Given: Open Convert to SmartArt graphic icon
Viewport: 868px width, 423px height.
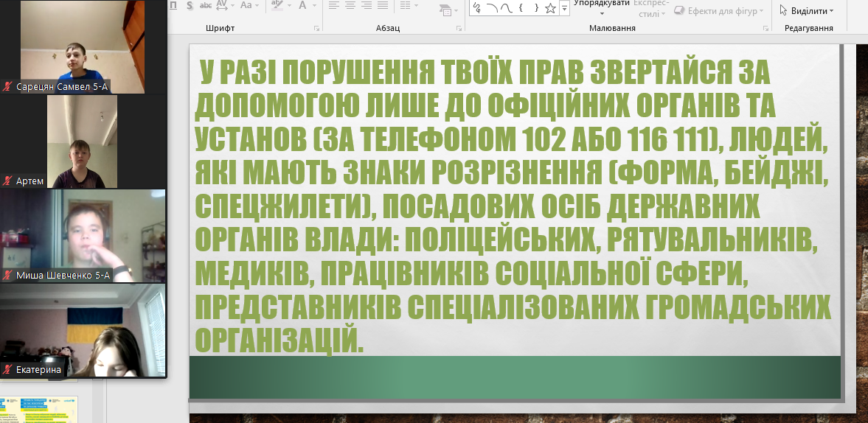Looking at the screenshot, I should pyautogui.click(x=446, y=10).
